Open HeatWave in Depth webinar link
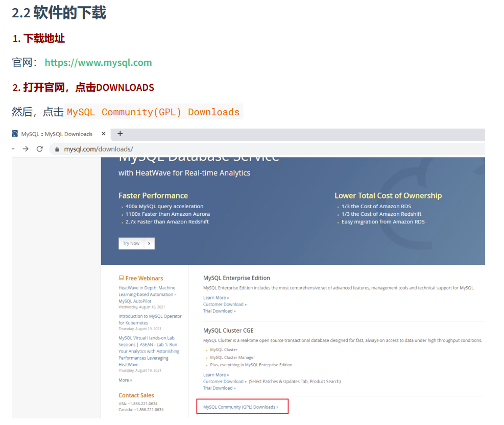504x425 pixels. [x=147, y=294]
